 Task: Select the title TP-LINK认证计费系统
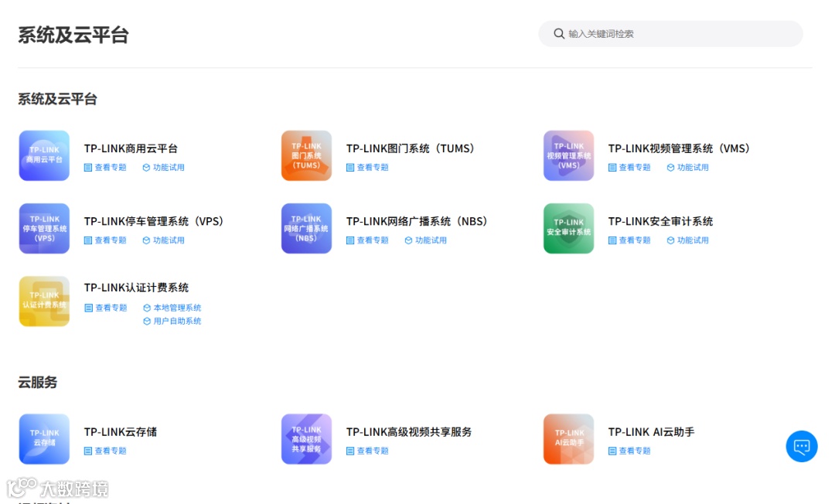[136, 288]
